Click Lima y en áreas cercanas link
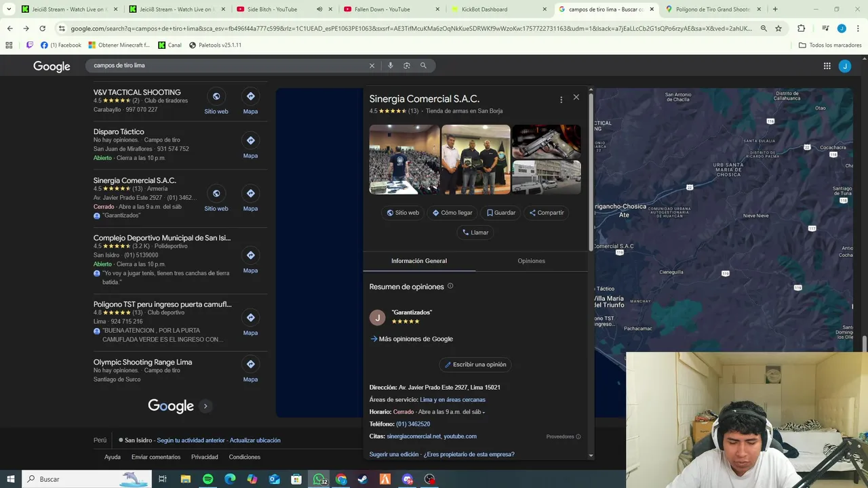Viewport: 868px width, 488px height. [x=452, y=400]
